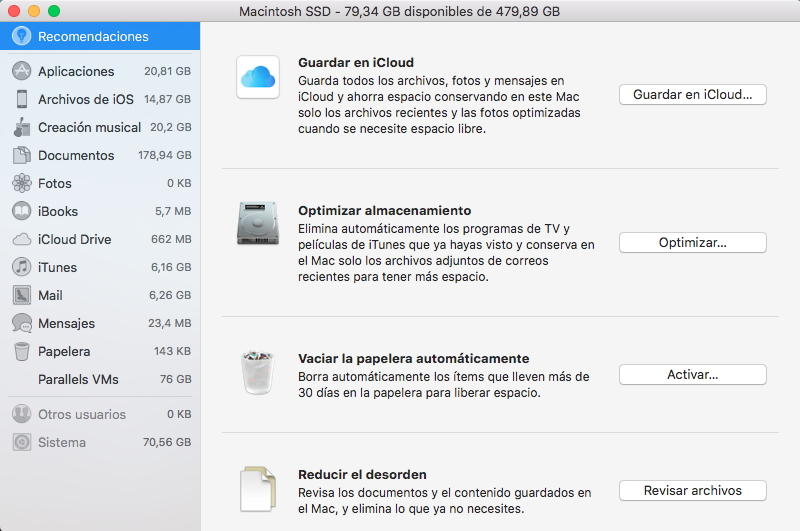Viewport: 800px width, 531px height.
Task: Click the 76 GB Parallels VMs size
Action: (176, 380)
